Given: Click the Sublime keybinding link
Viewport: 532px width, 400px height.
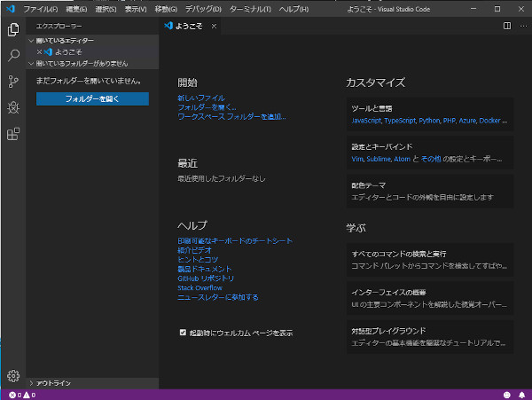Looking at the screenshot, I should tap(379, 159).
